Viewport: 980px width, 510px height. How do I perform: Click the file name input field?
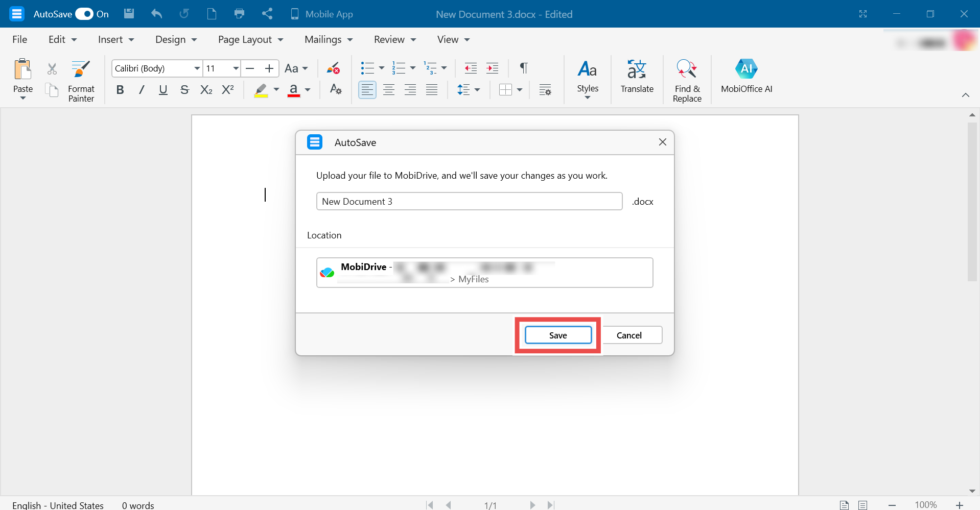[x=469, y=201]
